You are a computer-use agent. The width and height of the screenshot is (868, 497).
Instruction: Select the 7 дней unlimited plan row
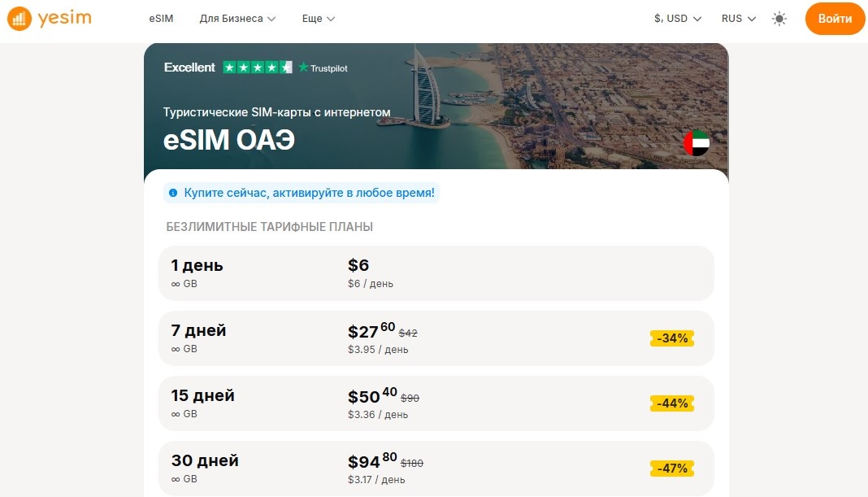[x=436, y=338]
